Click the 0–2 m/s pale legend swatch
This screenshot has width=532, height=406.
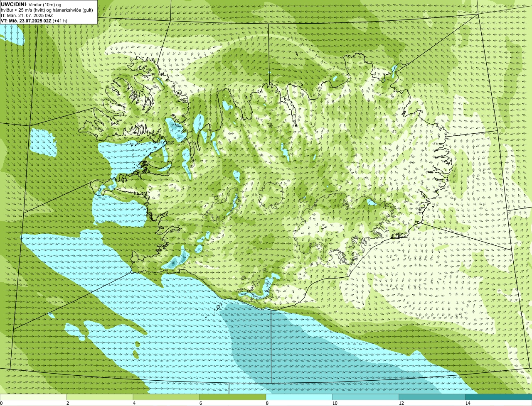click(x=33, y=397)
